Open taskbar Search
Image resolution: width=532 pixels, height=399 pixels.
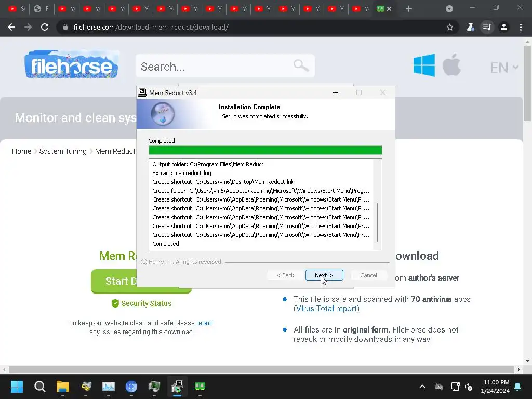[x=39, y=387]
